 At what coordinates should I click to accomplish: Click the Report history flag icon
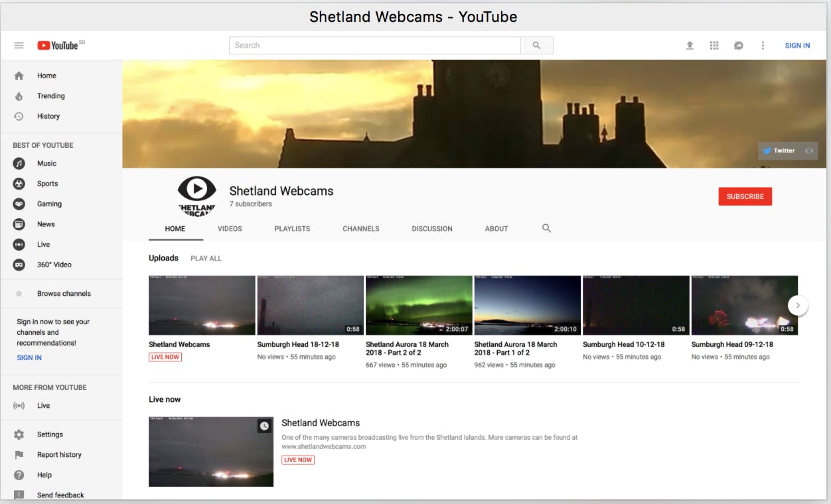(x=19, y=455)
